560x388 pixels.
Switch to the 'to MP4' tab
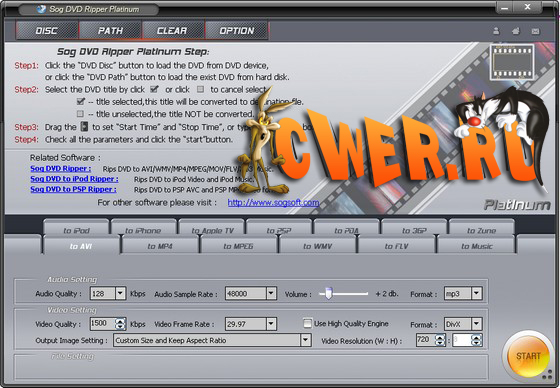click(160, 246)
